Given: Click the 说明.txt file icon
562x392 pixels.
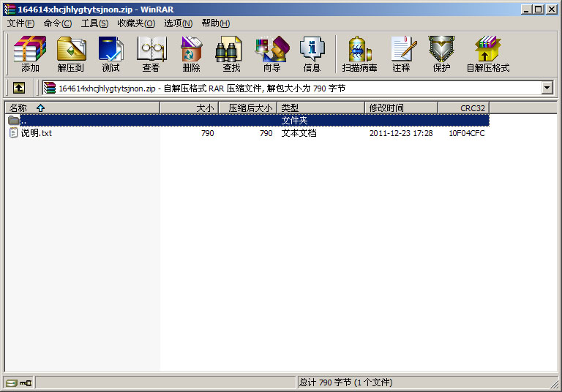Looking at the screenshot, I should pos(13,133).
